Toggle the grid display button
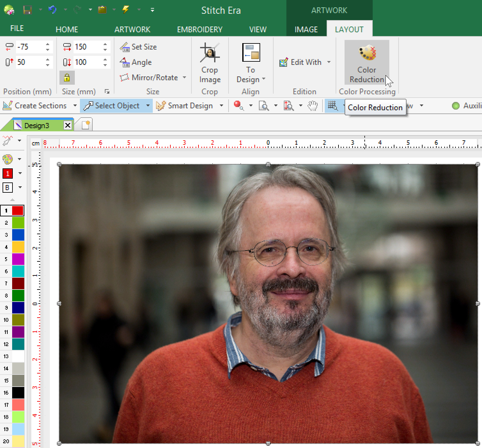Viewport: 482px width, 448px height. tap(332, 106)
